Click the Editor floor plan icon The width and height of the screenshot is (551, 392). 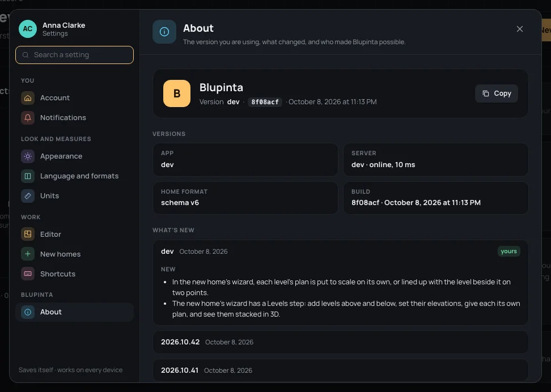pyautogui.click(x=28, y=235)
